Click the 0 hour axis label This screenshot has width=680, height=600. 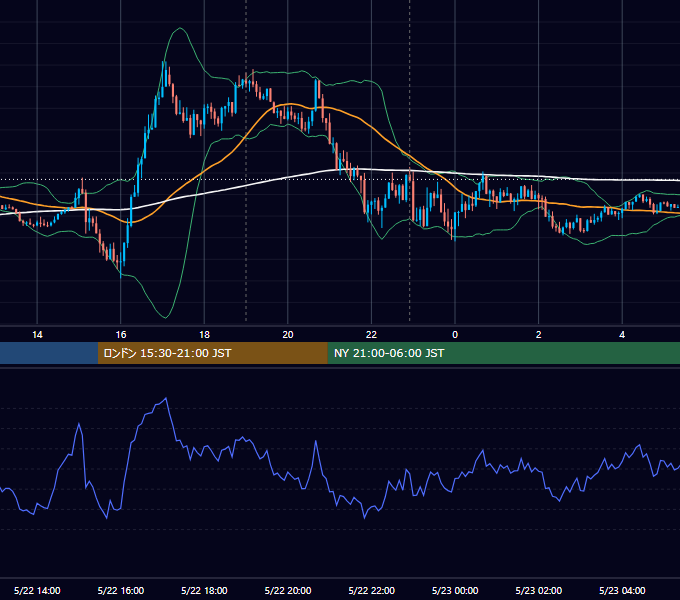455,335
